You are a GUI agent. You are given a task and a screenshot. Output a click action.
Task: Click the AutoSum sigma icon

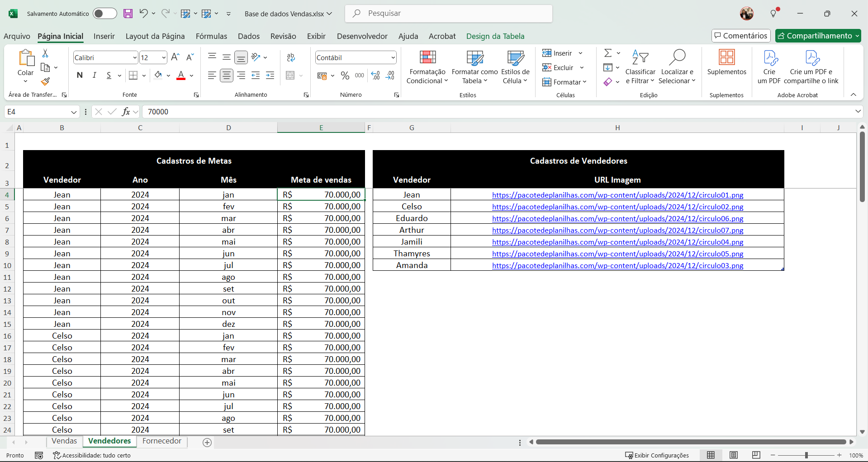pos(608,53)
